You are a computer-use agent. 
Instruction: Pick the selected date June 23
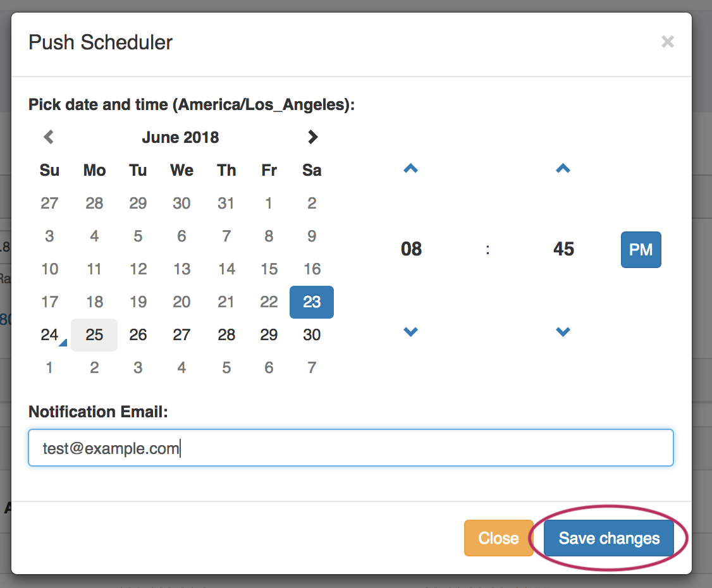312,302
